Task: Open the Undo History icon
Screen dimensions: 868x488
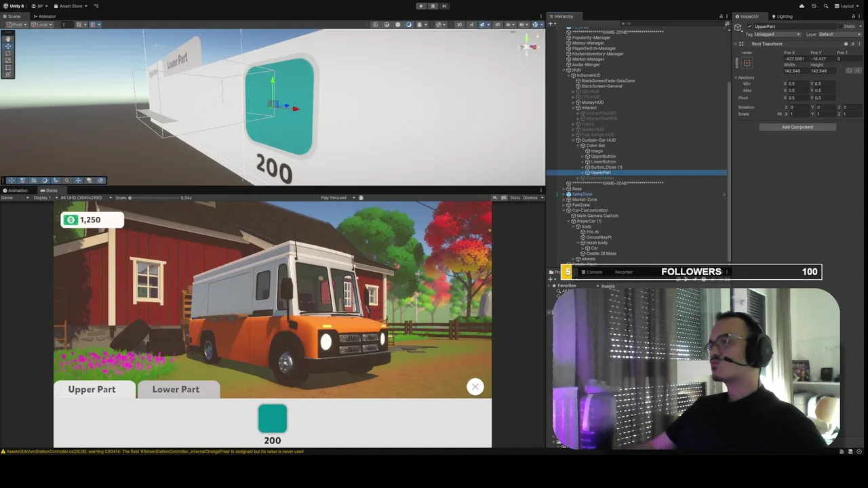Action: pyautogui.click(x=814, y=6)
